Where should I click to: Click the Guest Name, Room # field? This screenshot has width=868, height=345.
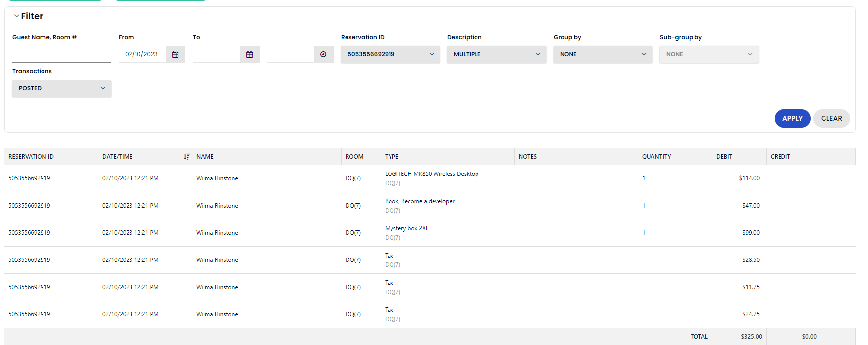[62, 54]
